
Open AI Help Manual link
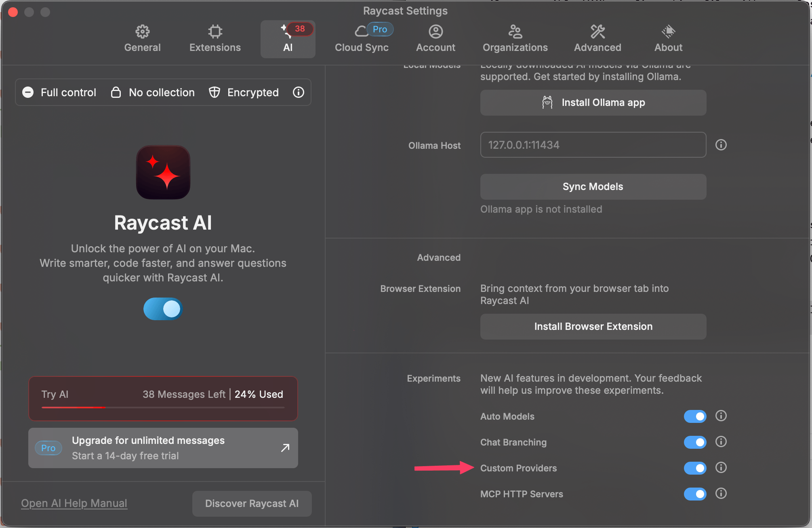point(74,503)
